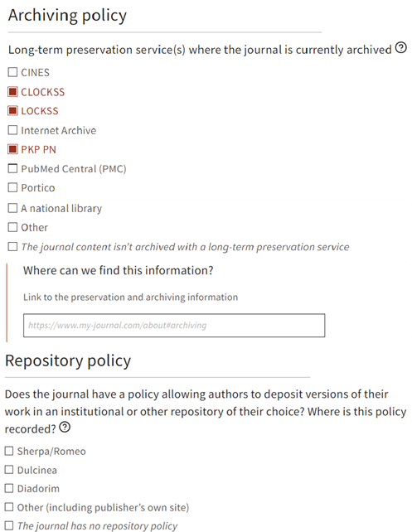This screenshot has height=532, width=412.
Task: Uncheck the PKP PN checkbox
Action: tap(12, 149)
